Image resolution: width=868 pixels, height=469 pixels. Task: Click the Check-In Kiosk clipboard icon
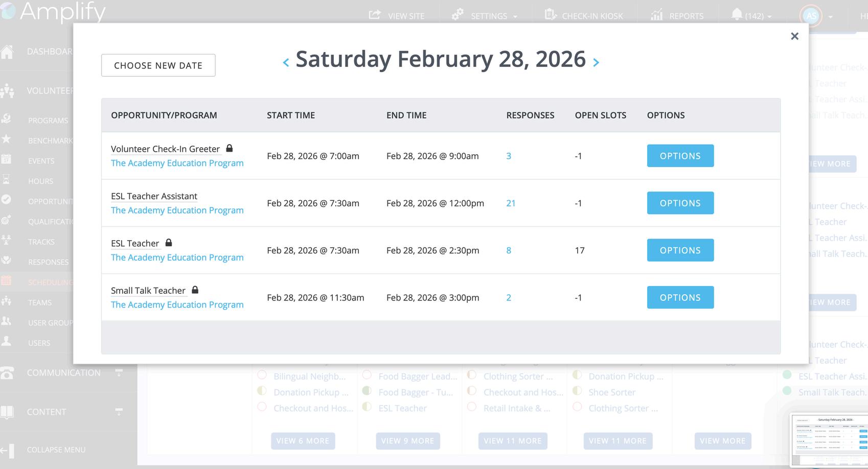(x=550, y=14)
